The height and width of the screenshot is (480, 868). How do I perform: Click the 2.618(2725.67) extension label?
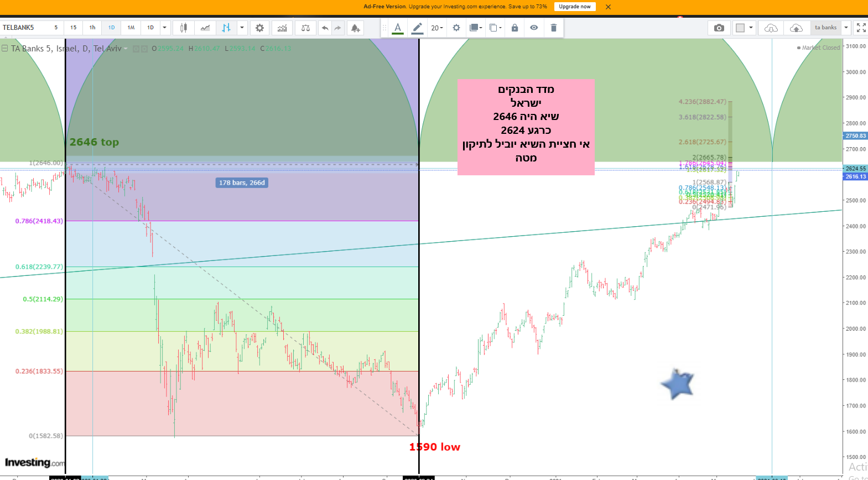click(x=703, y=142)
